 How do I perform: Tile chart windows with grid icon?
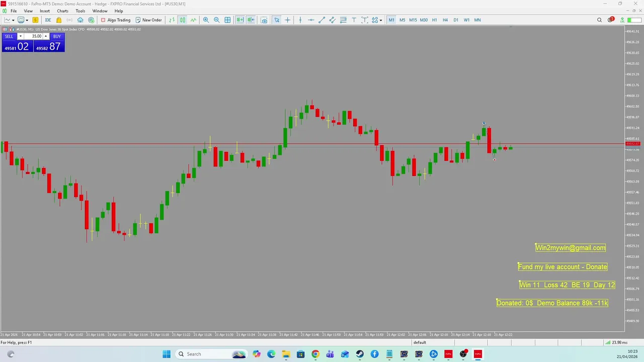coord(227,20)
